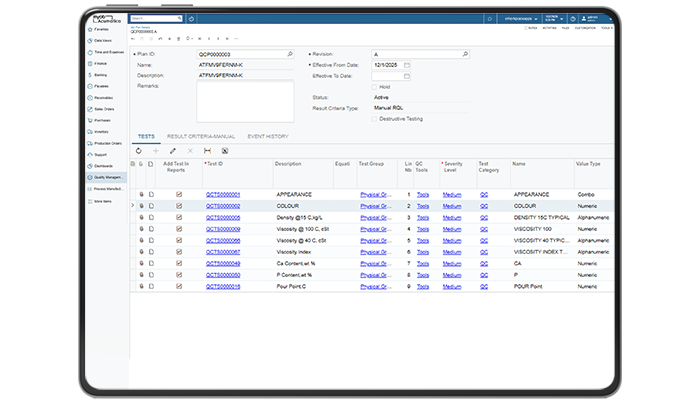Switch to Result Criteria-Manual tab
700x403 pixels.
coord(201,137)
